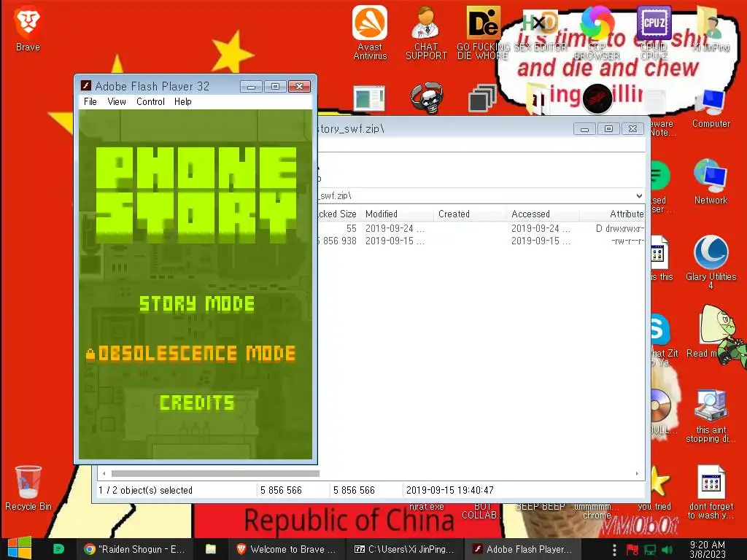Open the skull headphones desktop icon
Screen dimensions: 747x560
pyautogui.click(x=427, y=98)
